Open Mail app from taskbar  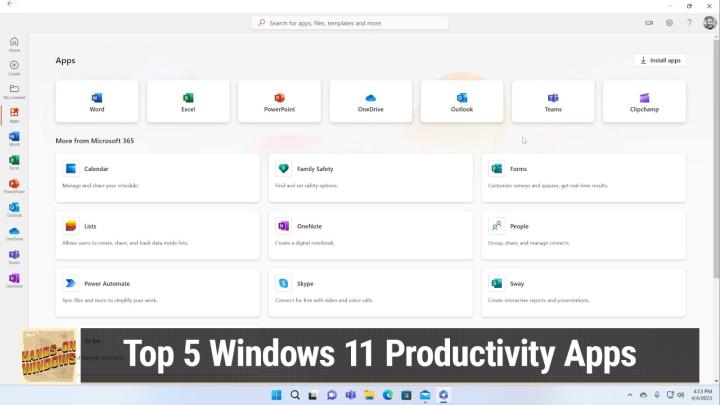(425, 395)
